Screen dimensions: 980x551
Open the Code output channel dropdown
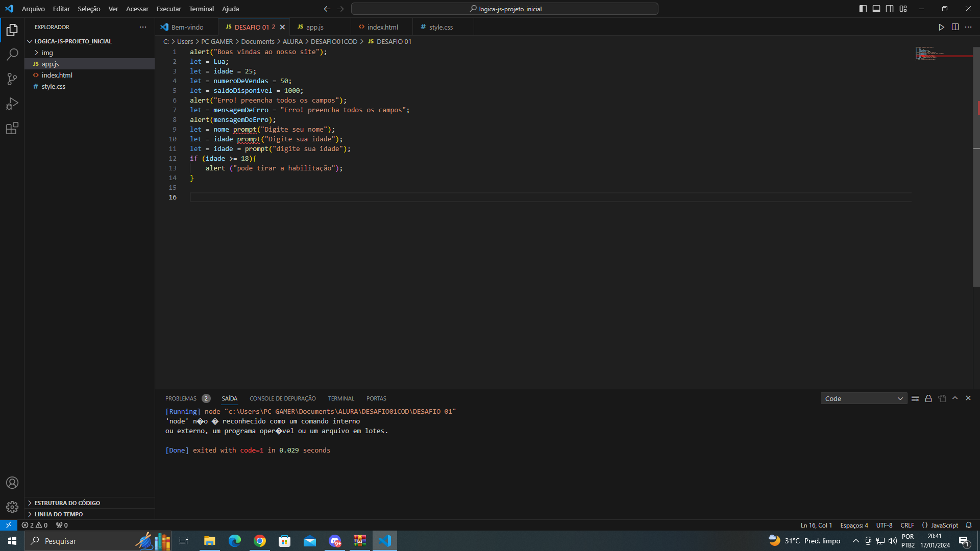click(x=864, y=398)
